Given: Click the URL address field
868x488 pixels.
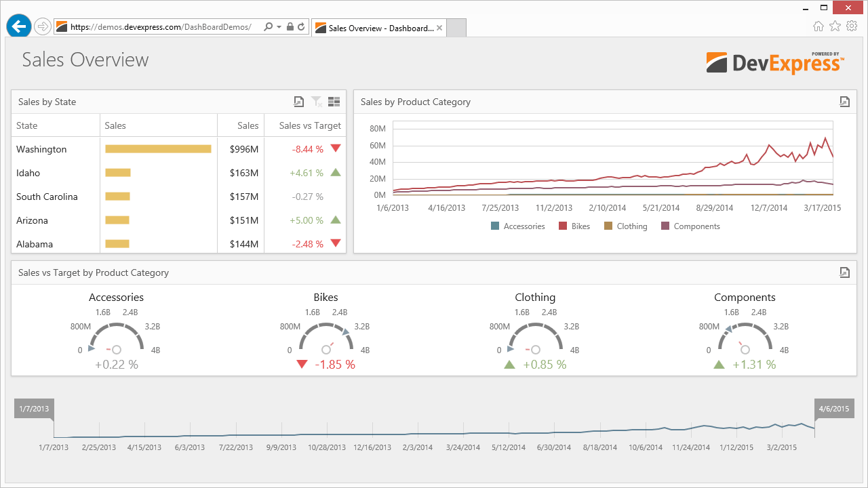Looking at the screenshot, I should pos(161,27).
